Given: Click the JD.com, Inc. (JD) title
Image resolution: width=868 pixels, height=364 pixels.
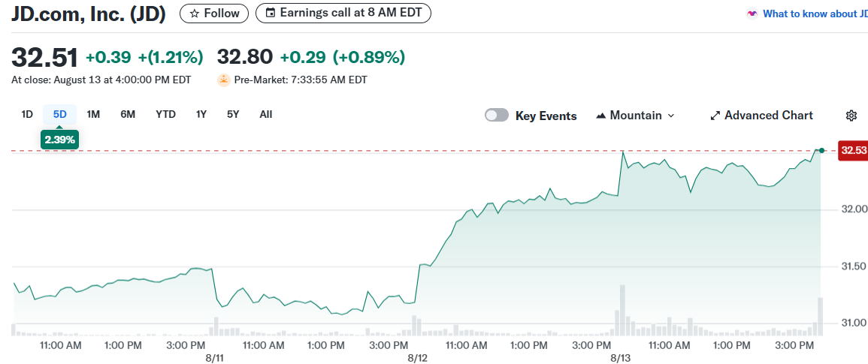Looking at the screenshot, I should 89,14.
